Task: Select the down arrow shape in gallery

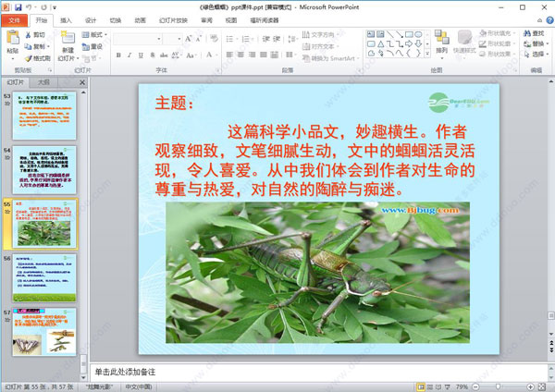Action: pyautogui.click(x=418, y=43)
